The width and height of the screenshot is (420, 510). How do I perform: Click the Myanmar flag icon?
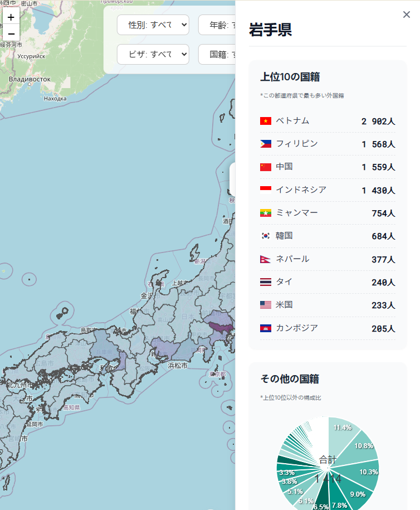[265, 213]
